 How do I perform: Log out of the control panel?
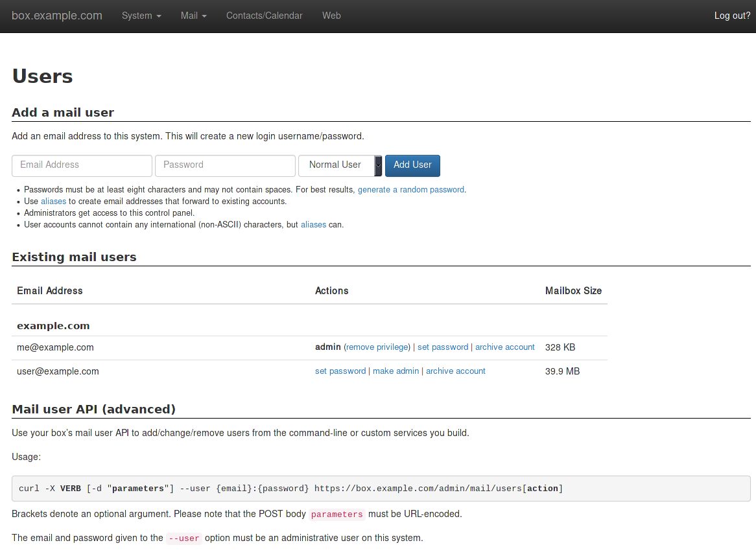(731, 15)
